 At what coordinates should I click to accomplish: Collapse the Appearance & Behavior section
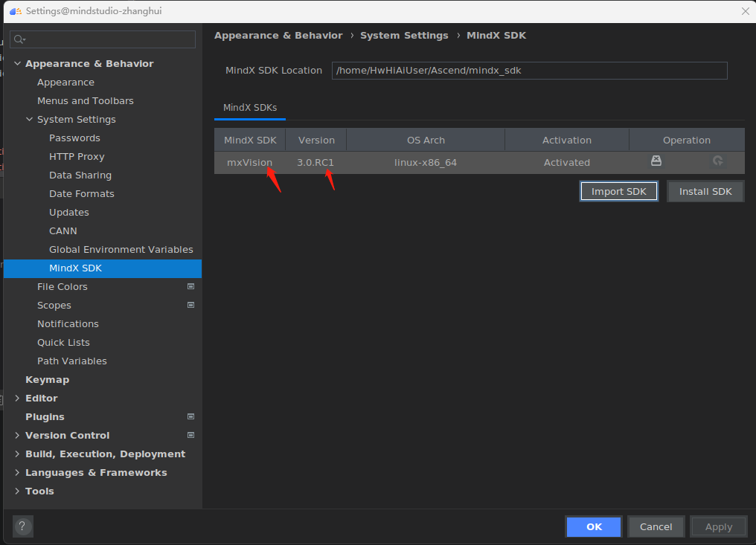tap(17, 64)
